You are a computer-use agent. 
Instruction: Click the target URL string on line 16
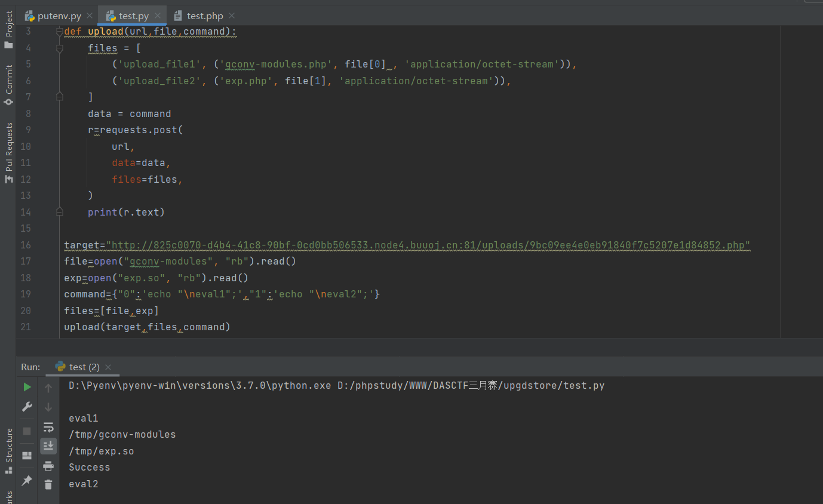coord(428,245)
